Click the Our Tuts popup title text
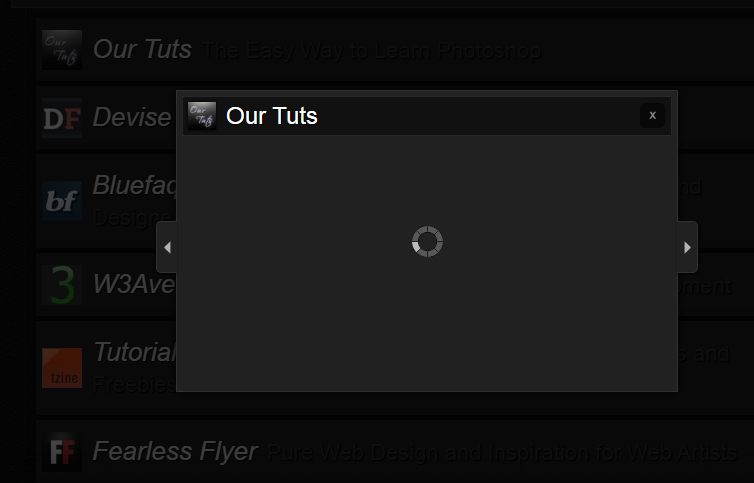Image resolution: width=754 pixels, height=483 pixels. tap(272, 116)
